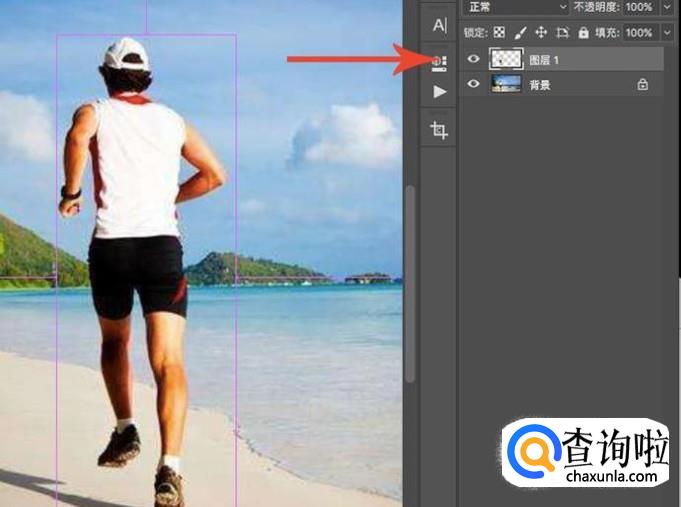Image resolution: width=681 pixels, height=507 pixels.
Task: Click the 填充 100% value field
Action: pos(639,33)
